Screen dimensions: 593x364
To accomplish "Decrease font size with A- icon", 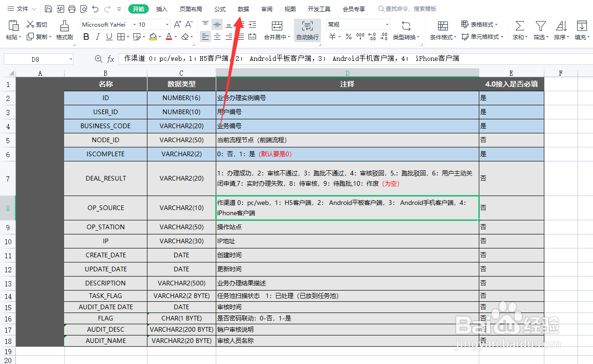I will (x=189, y=24).
